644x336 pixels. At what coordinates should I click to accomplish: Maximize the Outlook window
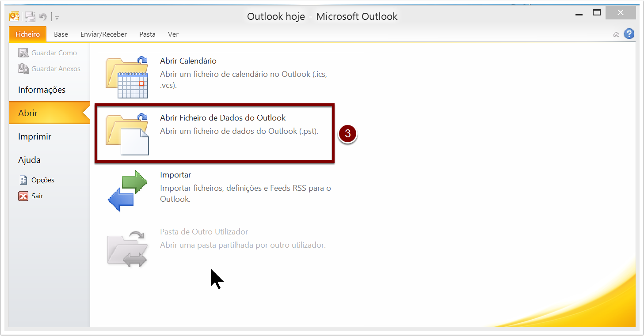(x=597, y=13)
